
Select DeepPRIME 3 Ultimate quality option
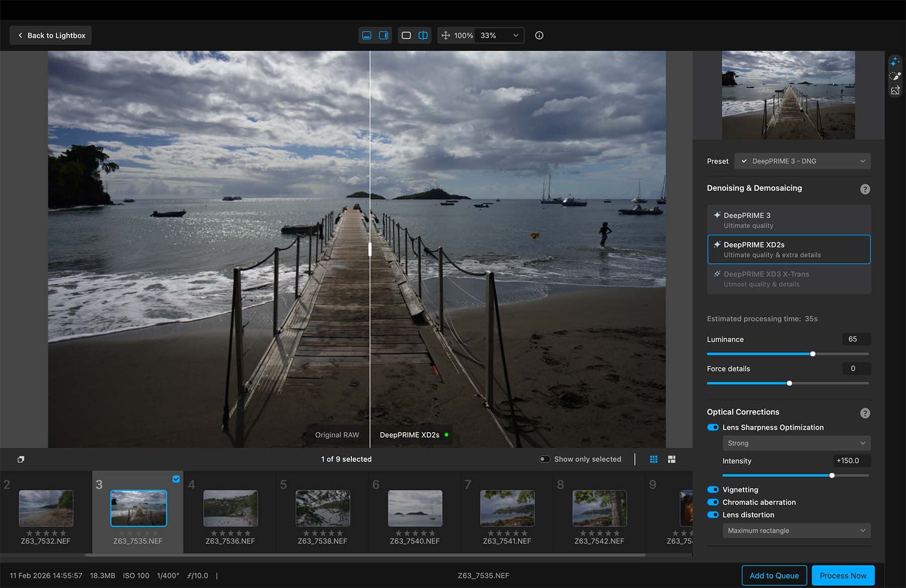pyautogui.click(x=788, y=220)
